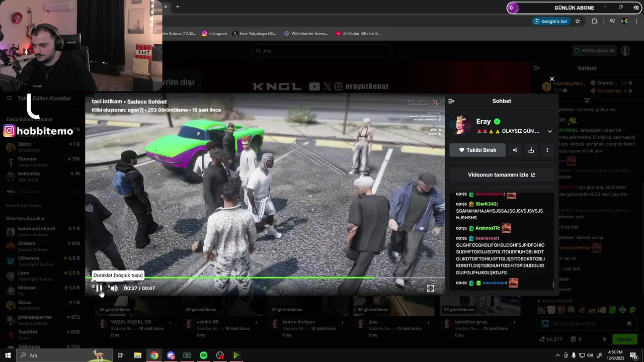Image resolution: width=644 pixels, height=362 pixels.
Task: Open Google'a Sor button in address bar
Action: [551, 21]
